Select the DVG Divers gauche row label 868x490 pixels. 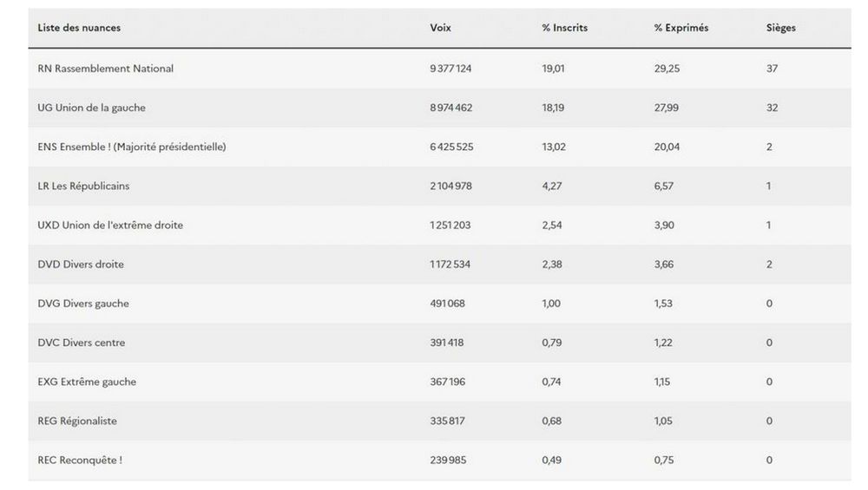pyautogui.click(x=83, y=304)
